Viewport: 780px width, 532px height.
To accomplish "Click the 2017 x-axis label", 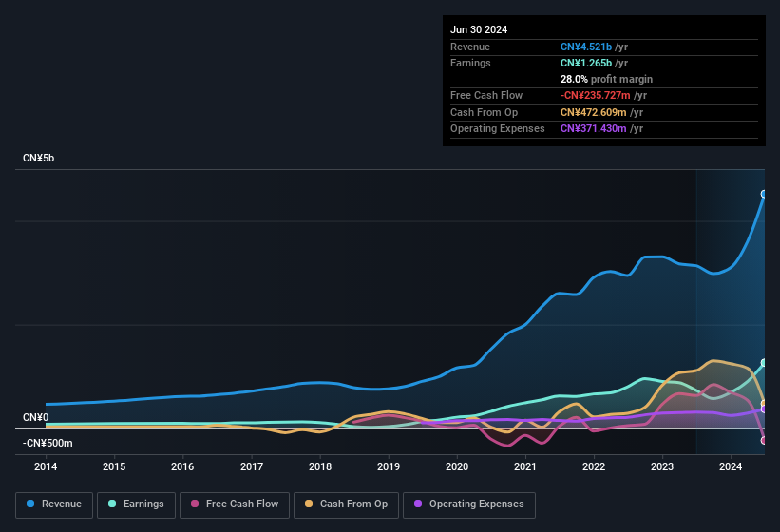I will tap(252, 466).
